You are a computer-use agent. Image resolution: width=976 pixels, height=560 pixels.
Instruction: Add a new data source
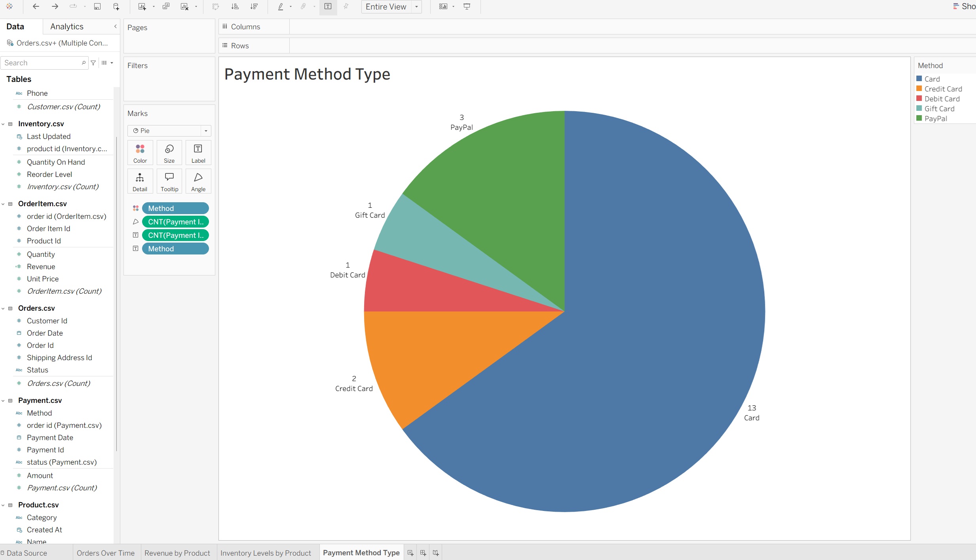click(x=116, y=6)
